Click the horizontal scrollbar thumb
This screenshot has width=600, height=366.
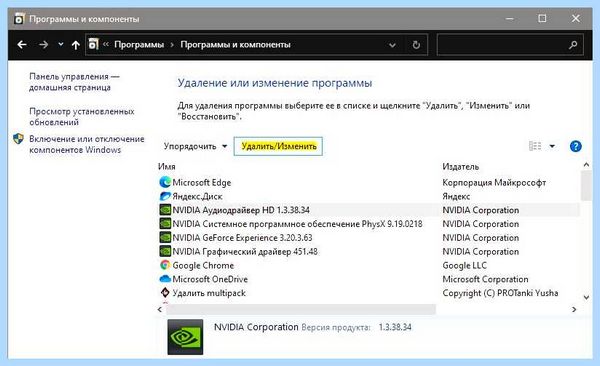click(x=301, y=309)
